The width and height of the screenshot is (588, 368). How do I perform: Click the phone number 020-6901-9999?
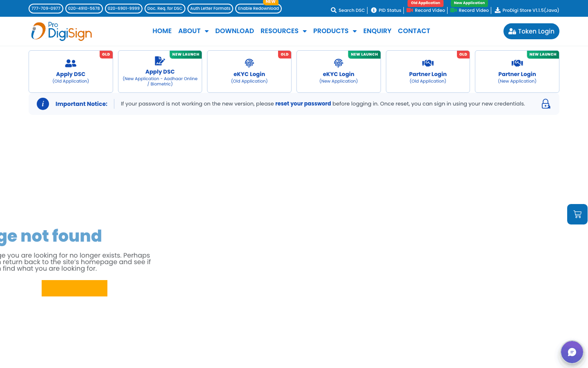point(124,9)
